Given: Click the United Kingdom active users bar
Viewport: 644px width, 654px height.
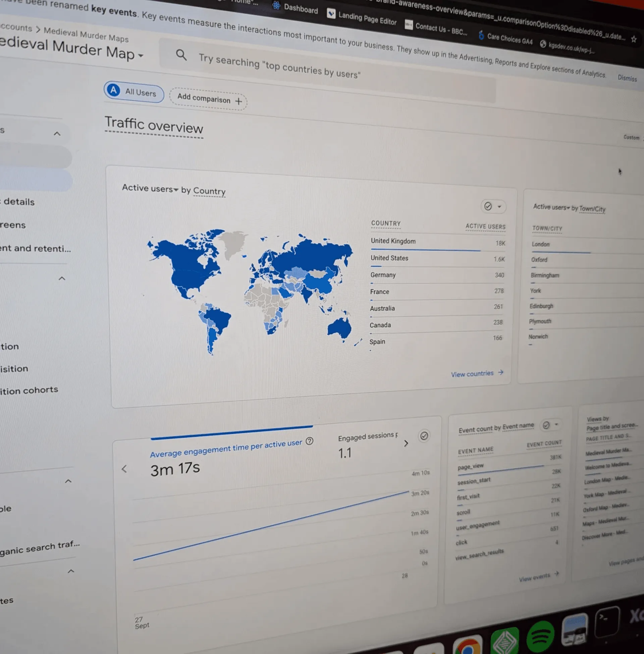Looking at the screenshot, I should coord(426,250).
